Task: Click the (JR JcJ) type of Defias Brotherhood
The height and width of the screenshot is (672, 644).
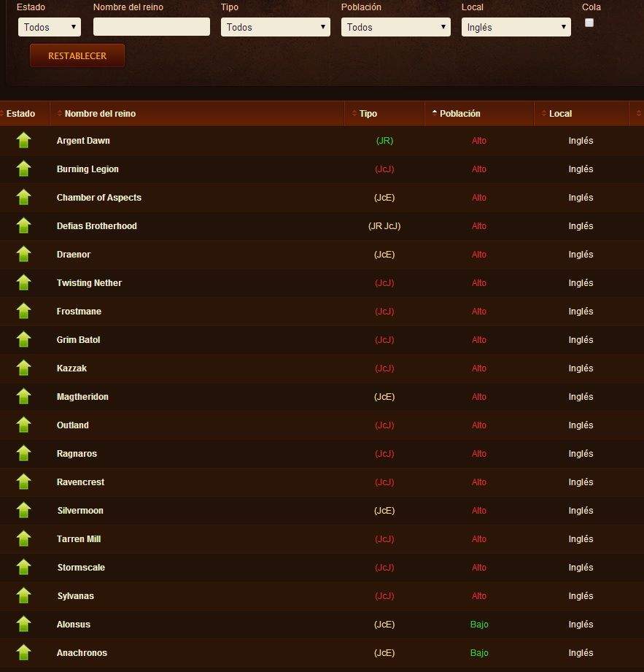Action: [384, 226]
